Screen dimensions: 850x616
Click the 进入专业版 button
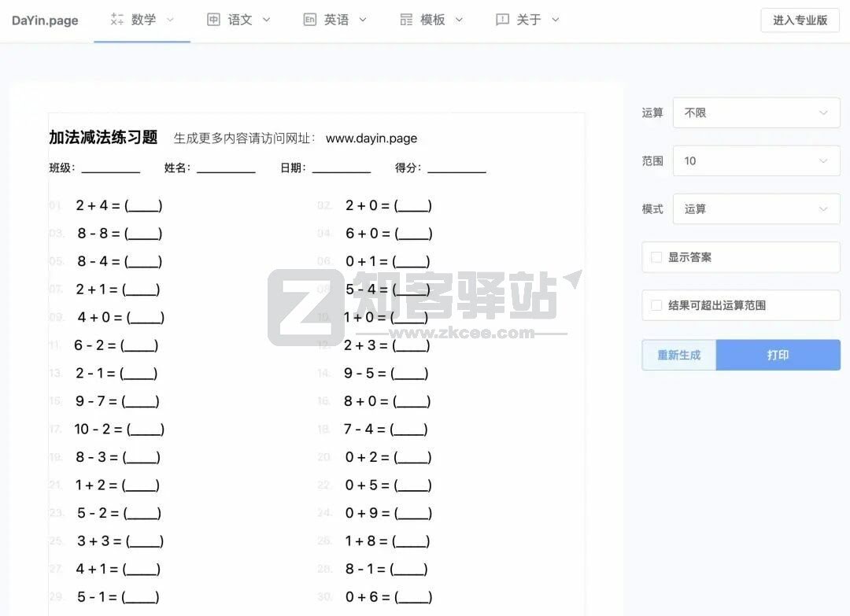(800, 20)
